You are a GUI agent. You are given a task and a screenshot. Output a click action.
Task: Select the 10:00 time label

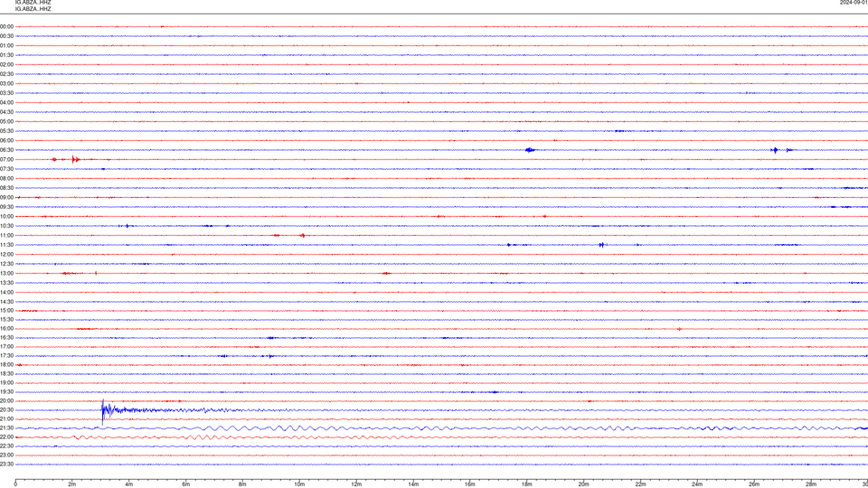coord(6,216)
